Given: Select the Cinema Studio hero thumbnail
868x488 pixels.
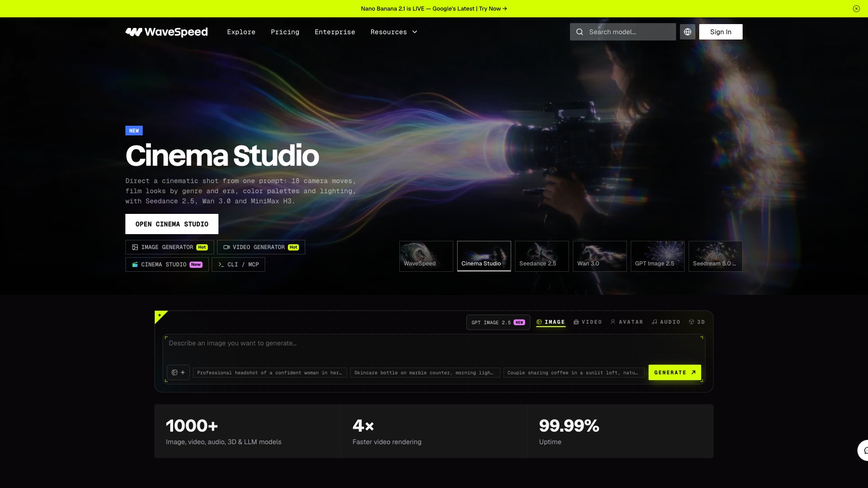Looking at the screenshot, I should (x=484, y=256).
